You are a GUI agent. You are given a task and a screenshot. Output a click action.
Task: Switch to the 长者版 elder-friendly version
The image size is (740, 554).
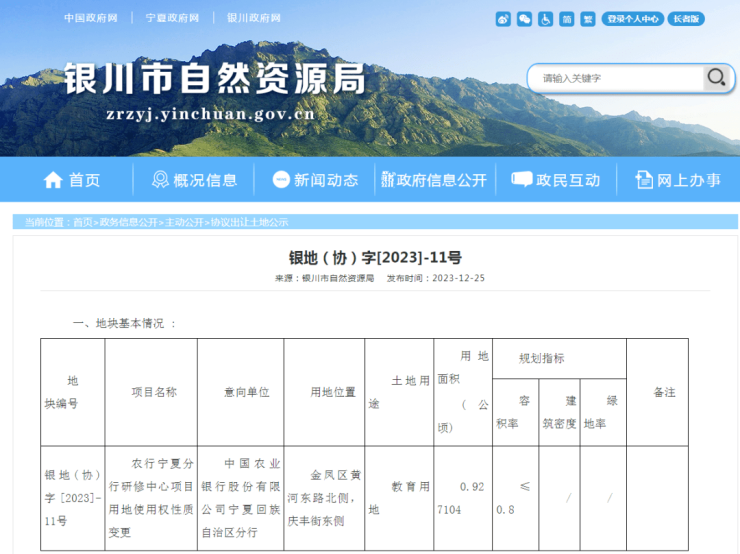point(686,19)
